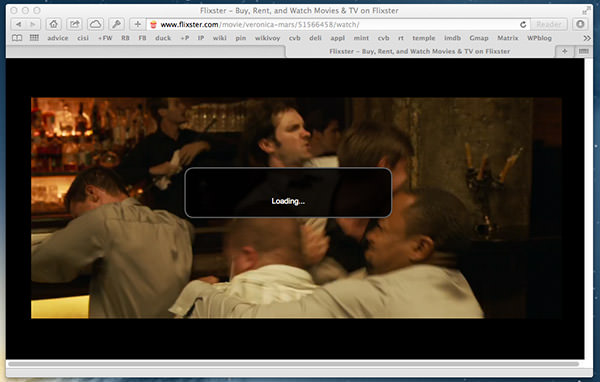This screenshot has height=382, width=600.
Task: Open new tab with plus button
Action: coord(564,51)
